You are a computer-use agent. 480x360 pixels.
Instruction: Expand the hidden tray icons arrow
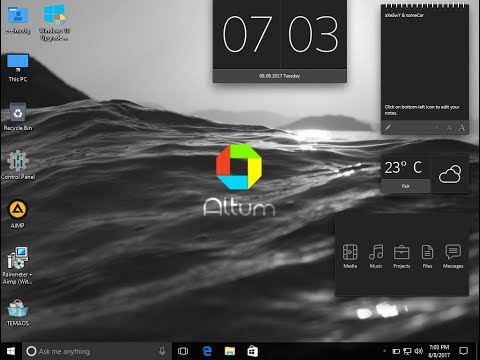[385, 351]
